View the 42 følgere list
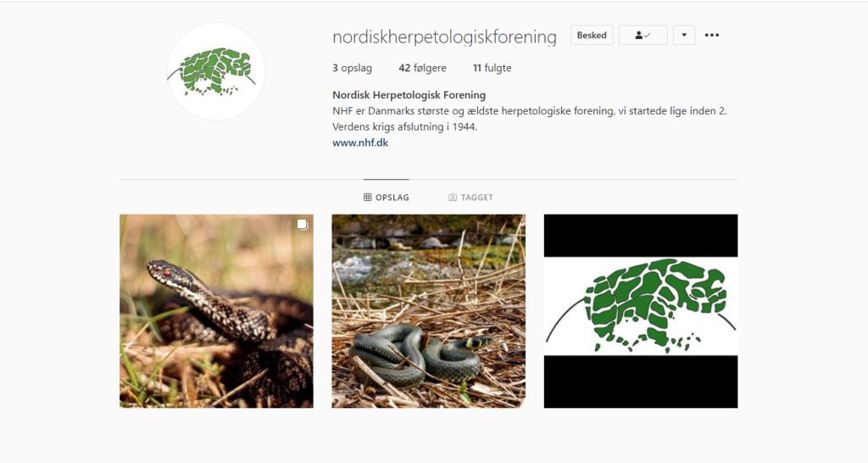The image size is (868, 463). (x=422, y=68)
